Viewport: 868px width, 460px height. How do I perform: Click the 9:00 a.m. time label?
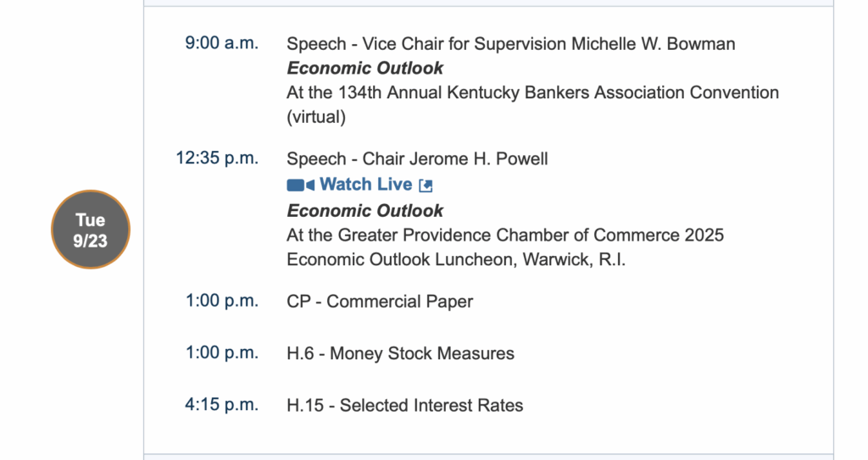point(222,43)
